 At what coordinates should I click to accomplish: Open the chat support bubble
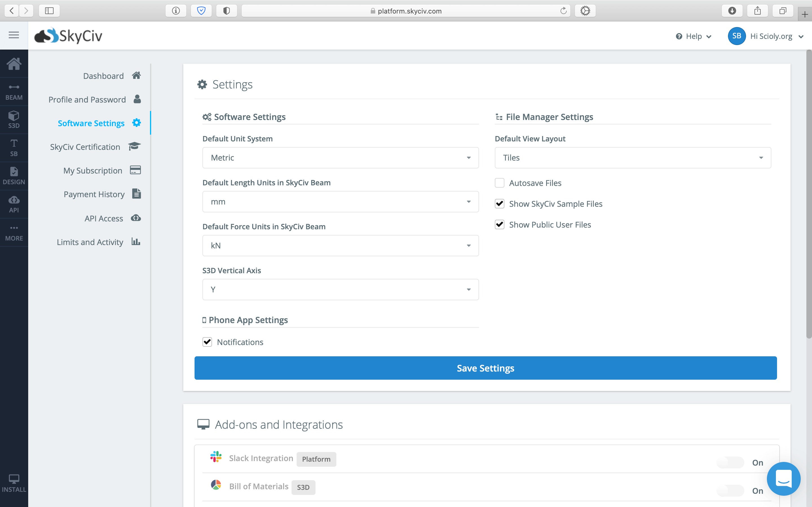click(x=784, y=479)
